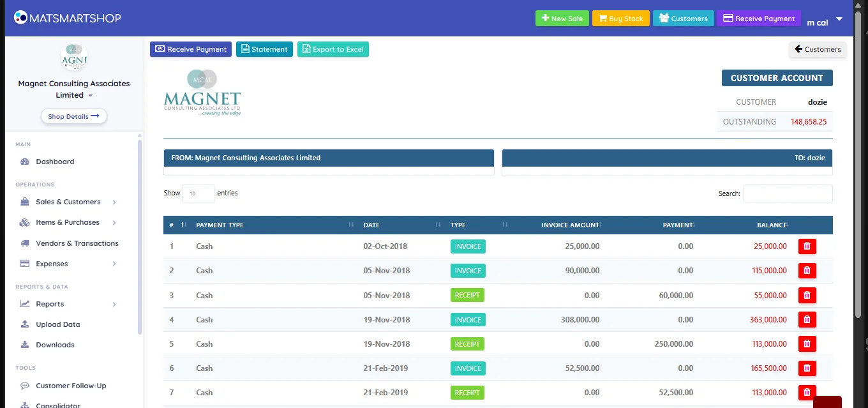Open Vendors & Transactions menu item
868x408 pixels.
tap(77, 243)
